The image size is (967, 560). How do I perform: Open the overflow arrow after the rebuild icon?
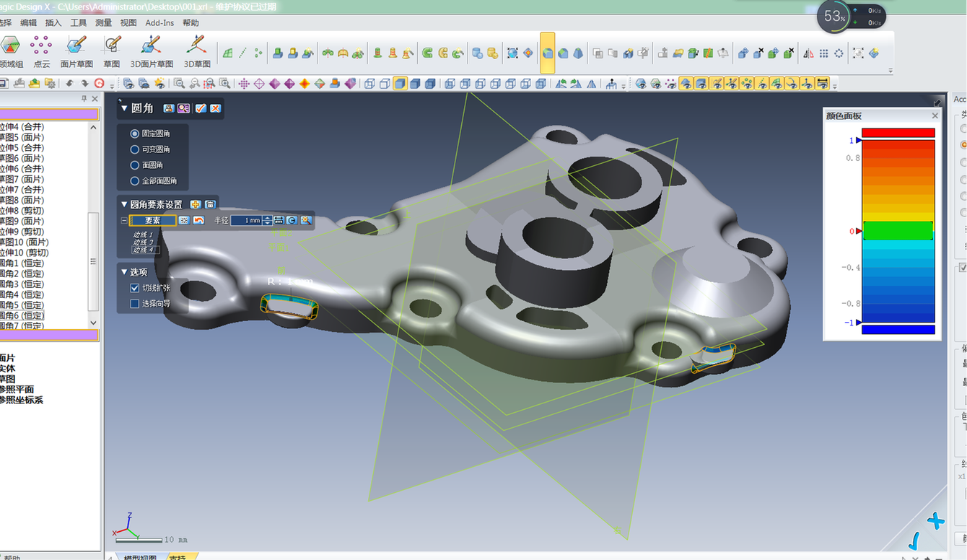click(112, 85)
